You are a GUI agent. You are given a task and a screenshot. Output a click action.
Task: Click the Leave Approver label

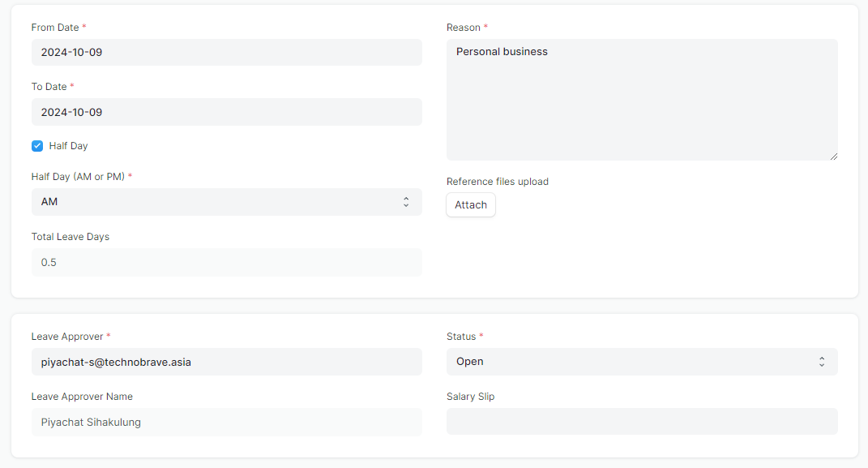click(x=67, y=337)
